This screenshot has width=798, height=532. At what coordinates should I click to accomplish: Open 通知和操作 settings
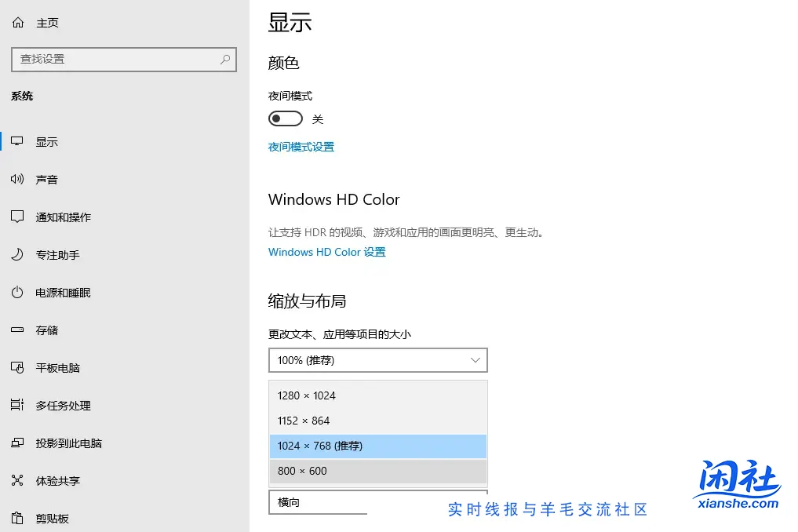61,217
